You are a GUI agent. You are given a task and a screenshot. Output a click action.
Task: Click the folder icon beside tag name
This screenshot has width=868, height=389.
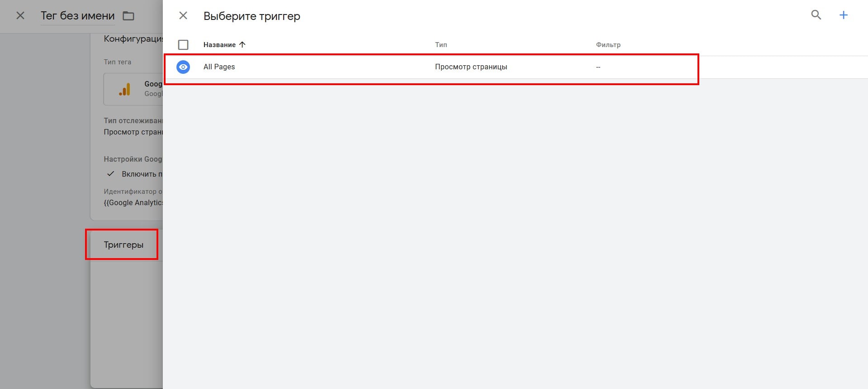pos(128,16)
